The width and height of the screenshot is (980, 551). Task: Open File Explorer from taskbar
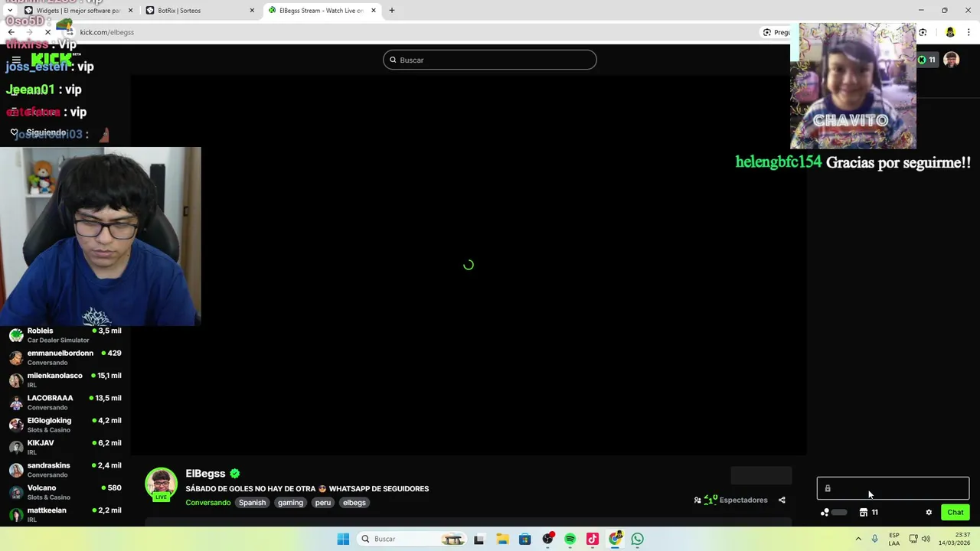click(x=502, y=539)
